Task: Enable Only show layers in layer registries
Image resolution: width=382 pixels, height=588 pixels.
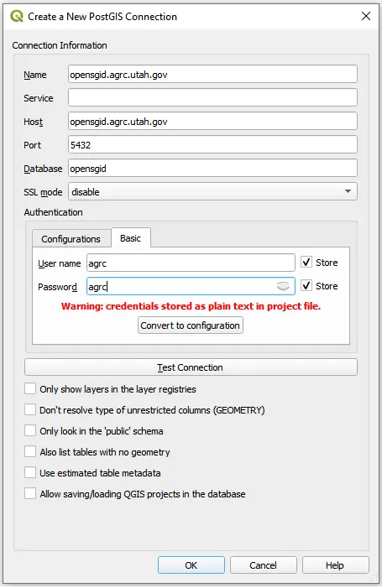Action: point(30,388)
